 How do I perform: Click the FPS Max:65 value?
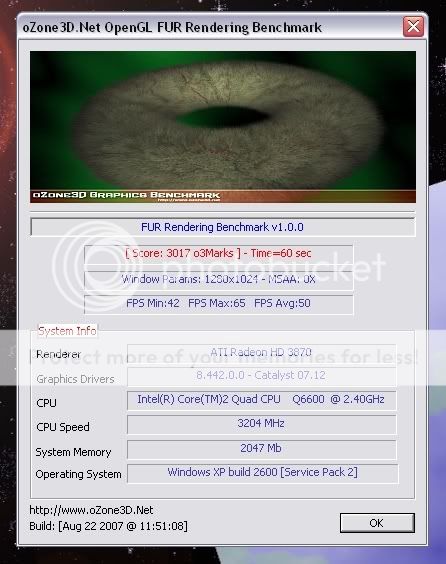[x=217, y=303]
